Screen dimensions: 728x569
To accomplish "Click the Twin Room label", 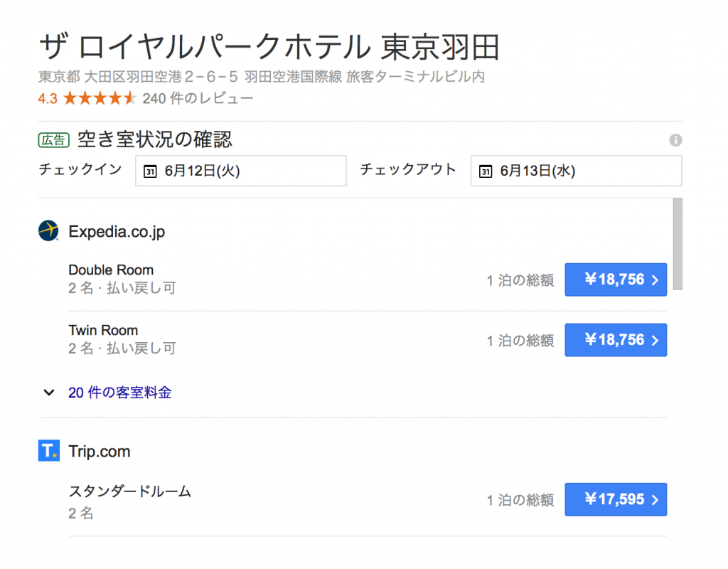I will coord(103,330).
